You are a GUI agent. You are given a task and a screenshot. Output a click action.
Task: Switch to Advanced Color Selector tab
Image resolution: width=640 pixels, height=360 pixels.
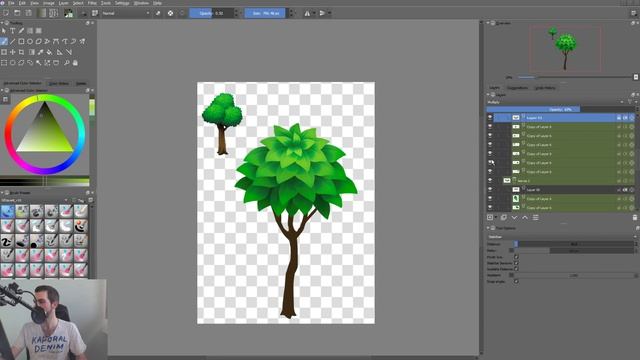(x=23, y=83)
